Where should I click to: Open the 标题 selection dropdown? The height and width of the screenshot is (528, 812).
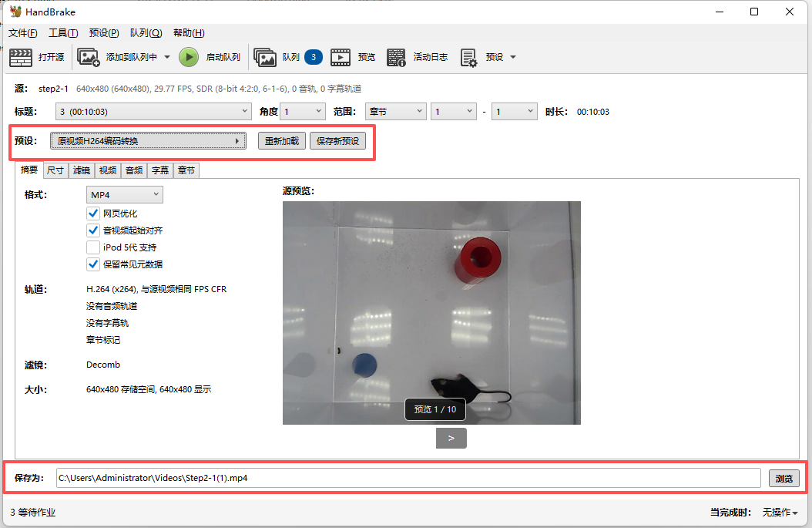[153, 112]
